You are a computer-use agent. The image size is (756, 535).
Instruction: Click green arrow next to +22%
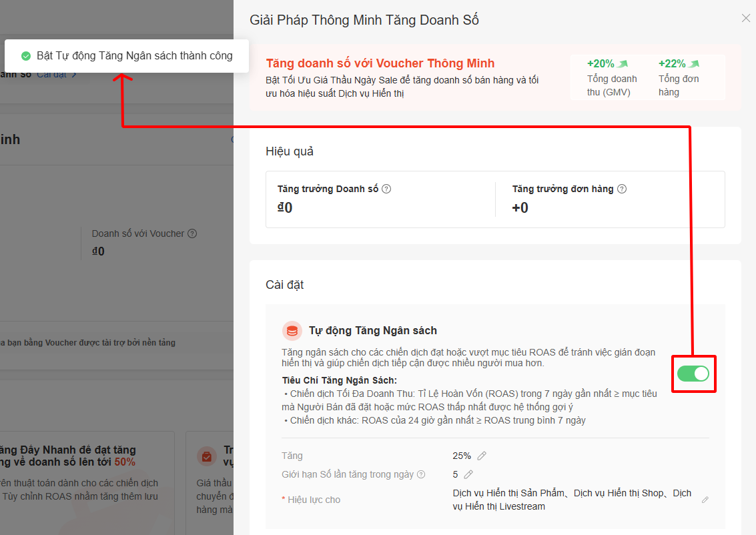pos(694,64)
